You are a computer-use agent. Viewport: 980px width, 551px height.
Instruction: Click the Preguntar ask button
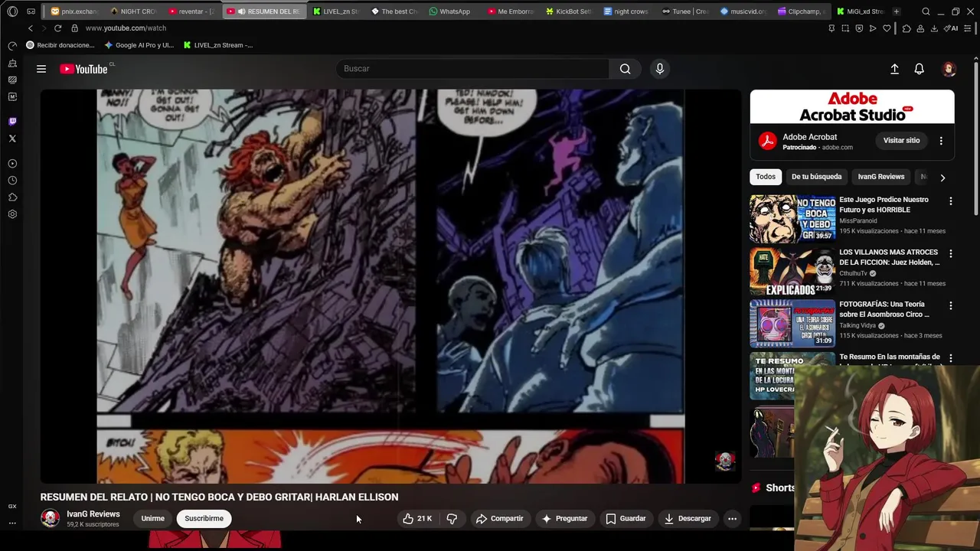coord(564,519)
